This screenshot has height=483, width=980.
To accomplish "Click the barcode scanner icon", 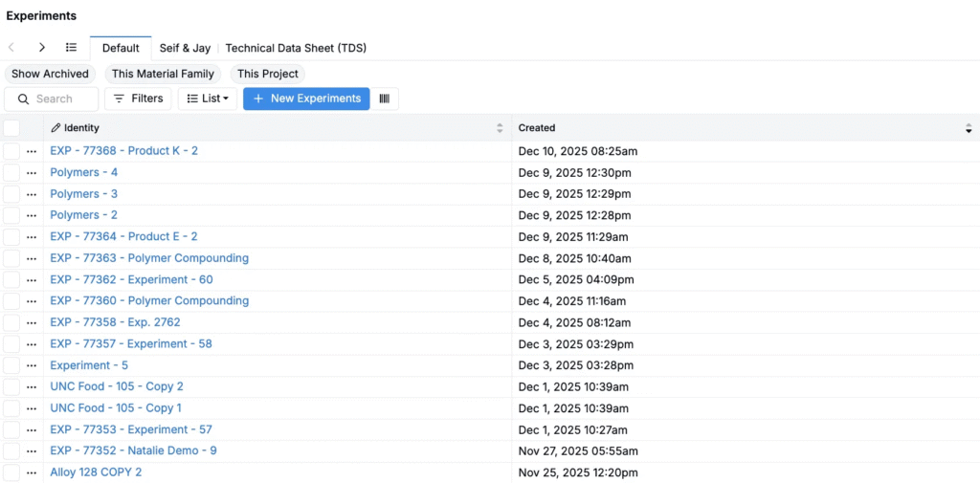I will click(x=385, y=99).
